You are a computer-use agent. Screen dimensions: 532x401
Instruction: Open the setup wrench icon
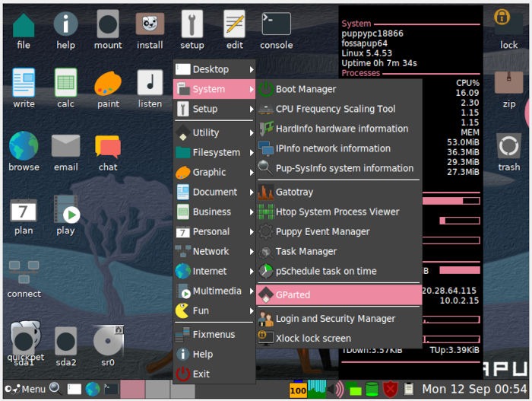[x=192, y=24]
